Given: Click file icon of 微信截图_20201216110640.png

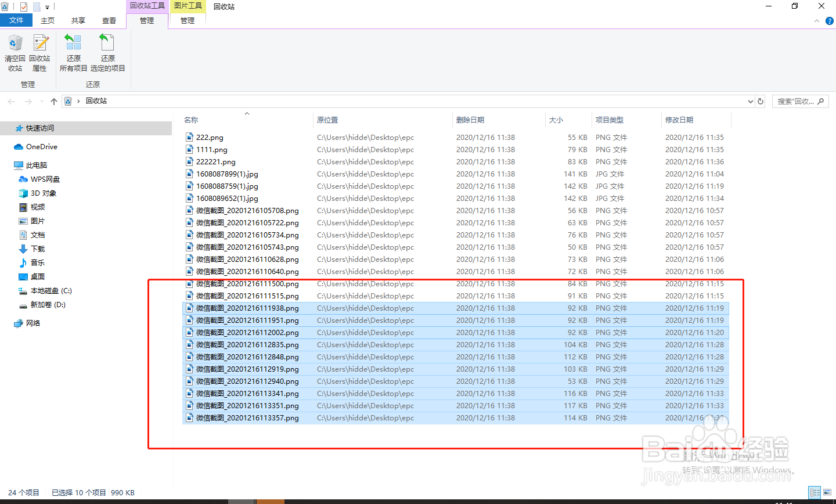Looking at the screenshot, I should tap(189, 272).
